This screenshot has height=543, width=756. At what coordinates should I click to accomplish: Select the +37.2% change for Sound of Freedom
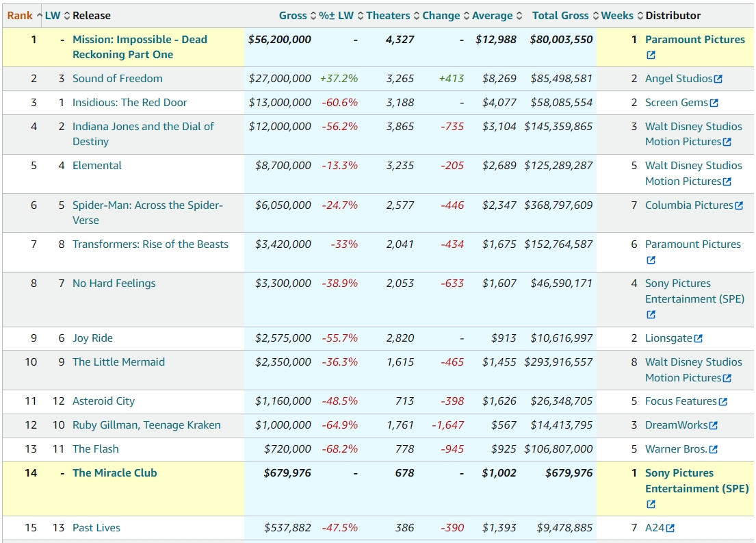coord(339,78)
